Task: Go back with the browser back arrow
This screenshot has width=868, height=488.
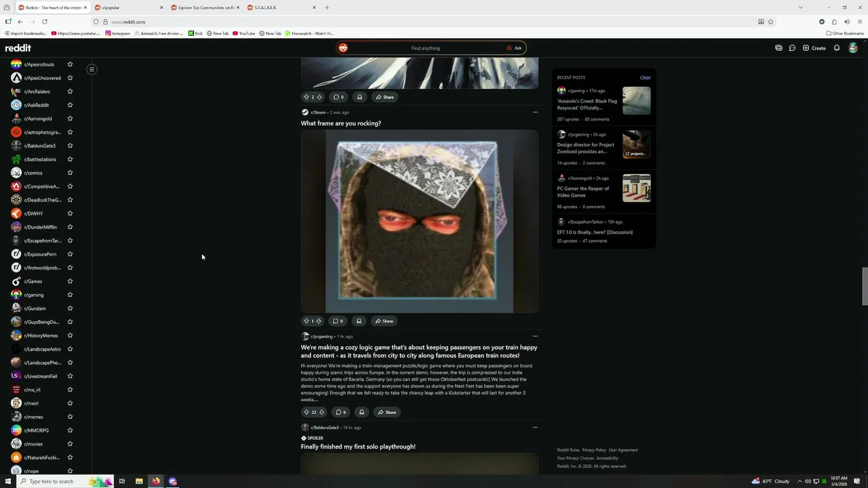Action: pos(20,22)
